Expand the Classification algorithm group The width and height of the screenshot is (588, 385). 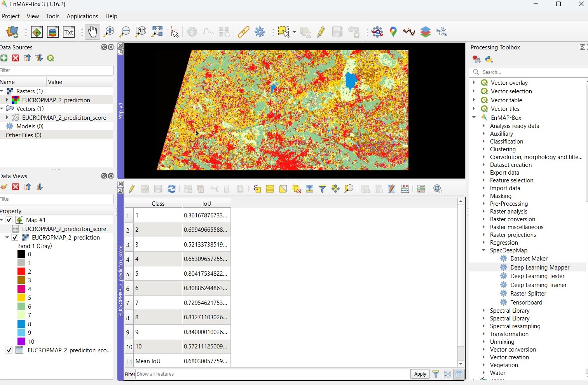pos(484,142)
